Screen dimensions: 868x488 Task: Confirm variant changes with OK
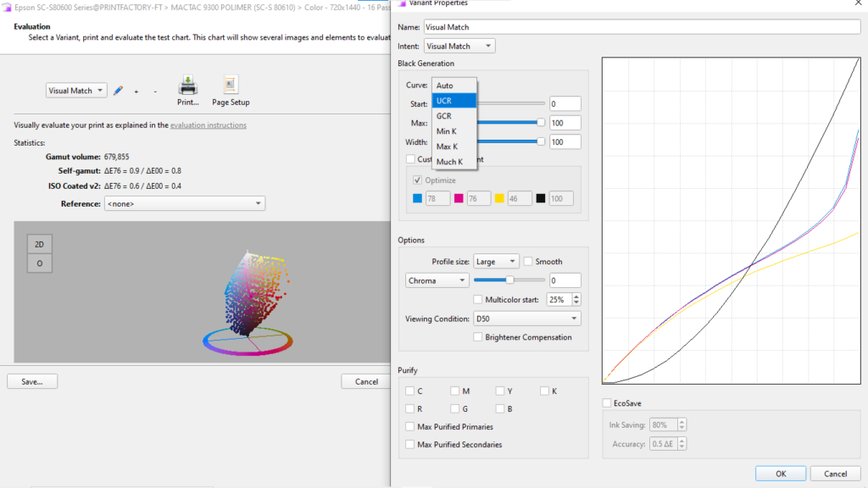coord(780,474)
